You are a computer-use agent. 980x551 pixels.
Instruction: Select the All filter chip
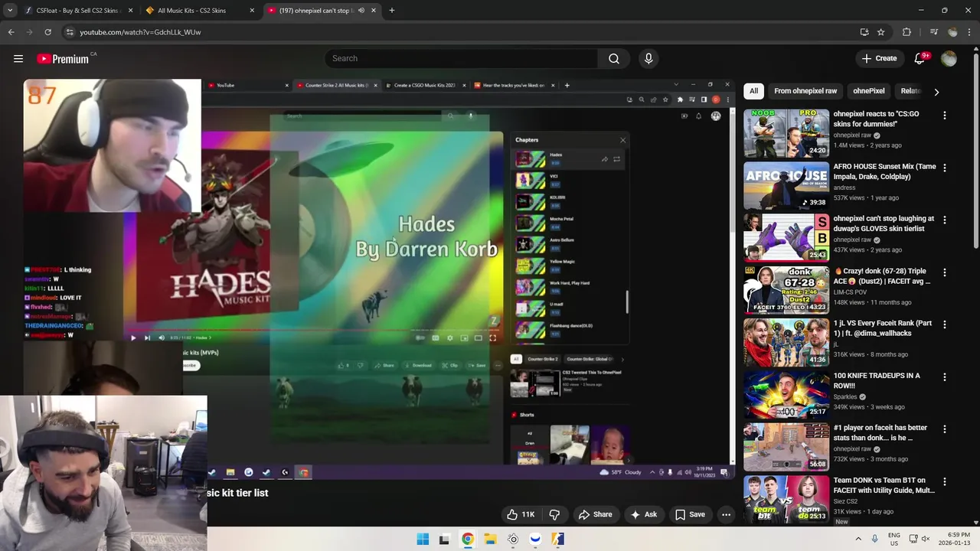753,91
